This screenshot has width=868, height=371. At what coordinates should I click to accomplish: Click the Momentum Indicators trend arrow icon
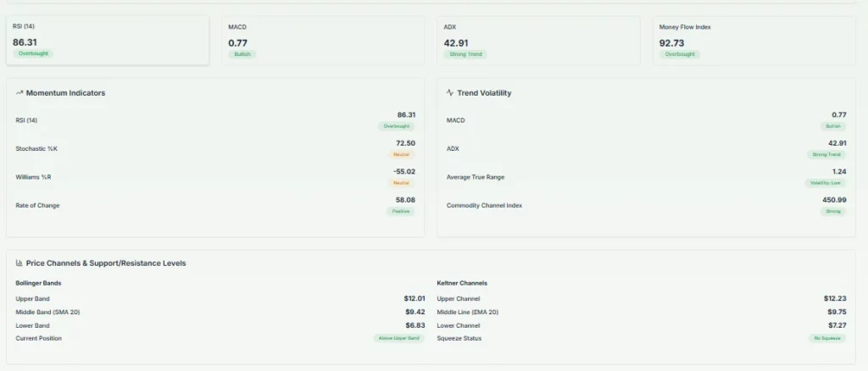pyautogui.click(x=19, y=93)
